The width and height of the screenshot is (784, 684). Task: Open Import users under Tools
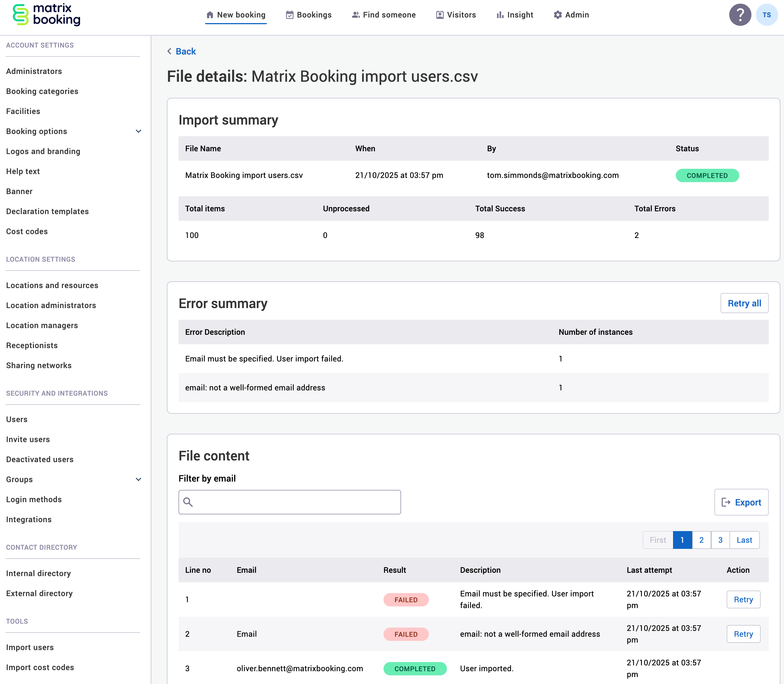(30, 647)
